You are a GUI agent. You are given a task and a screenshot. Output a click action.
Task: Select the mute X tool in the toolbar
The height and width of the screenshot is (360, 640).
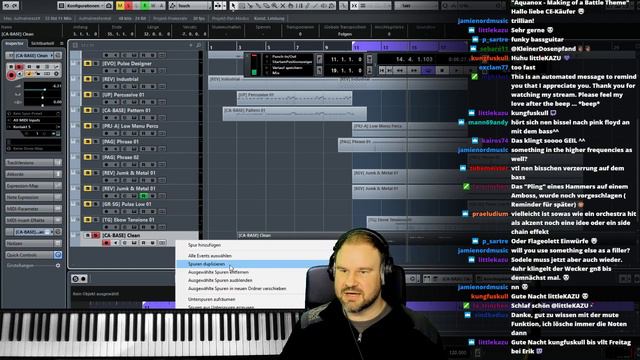pyautogui.click(x=282, y=6)
